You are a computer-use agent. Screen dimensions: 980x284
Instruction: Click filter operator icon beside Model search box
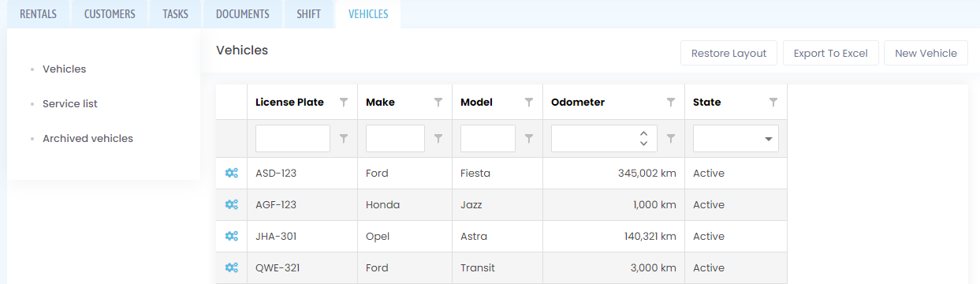point(529,138)
